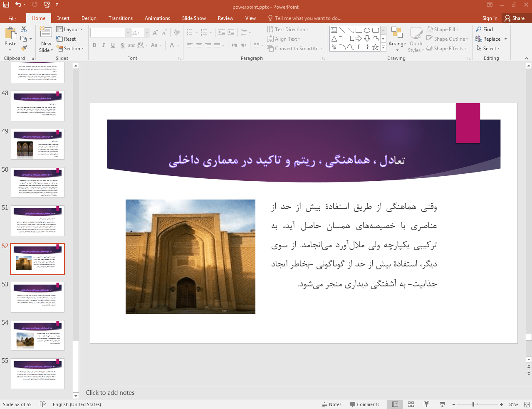Open the Shape Fill dropdown
The width and height of the screenshot is (532, 409).
point(443,30)
